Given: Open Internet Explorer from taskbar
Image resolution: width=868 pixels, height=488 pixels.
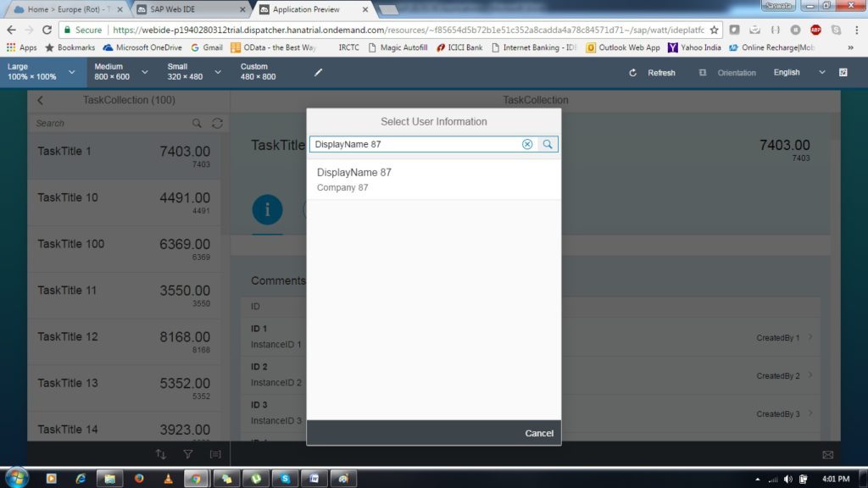Looking at the screenshot, I should (x=81, y=479).
